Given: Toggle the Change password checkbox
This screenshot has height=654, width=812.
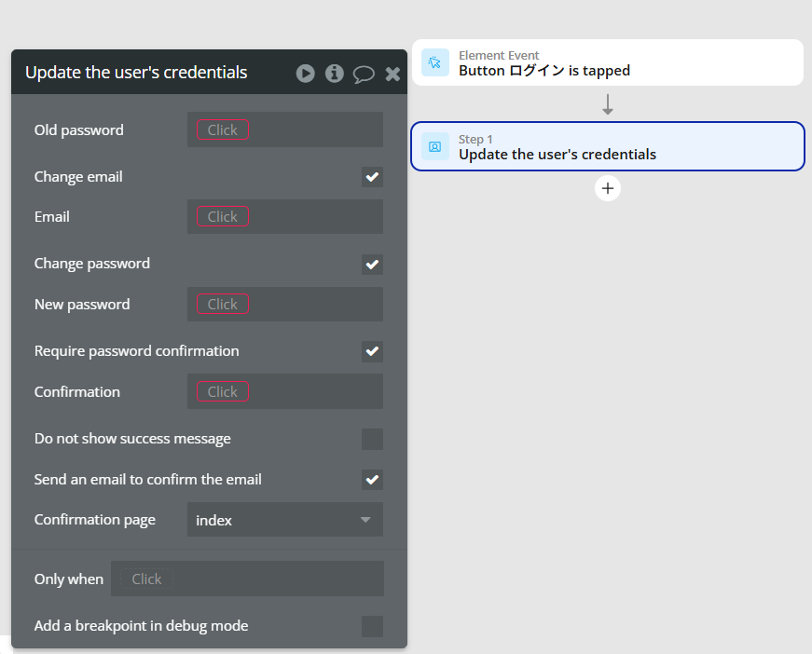Looking at the screenshot, I should (372, 265).
